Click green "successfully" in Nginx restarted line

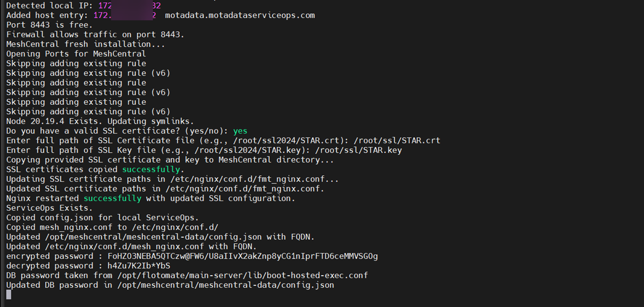[112, 198]
